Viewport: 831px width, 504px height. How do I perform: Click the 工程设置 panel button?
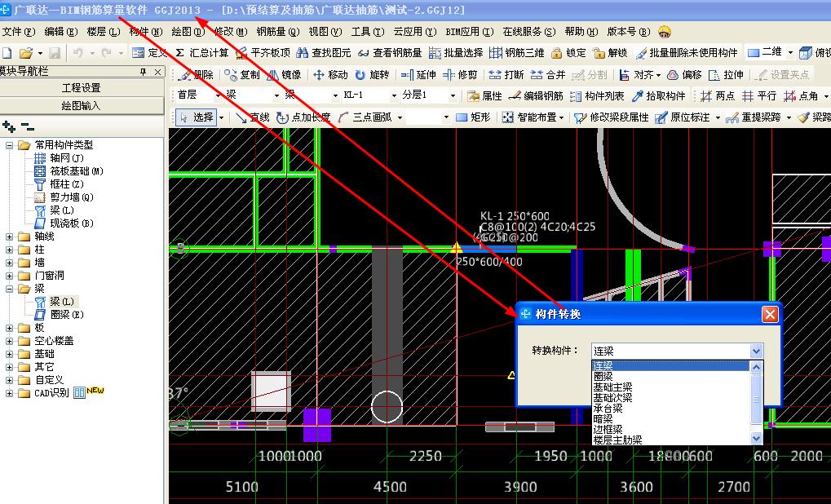[82, 88]
